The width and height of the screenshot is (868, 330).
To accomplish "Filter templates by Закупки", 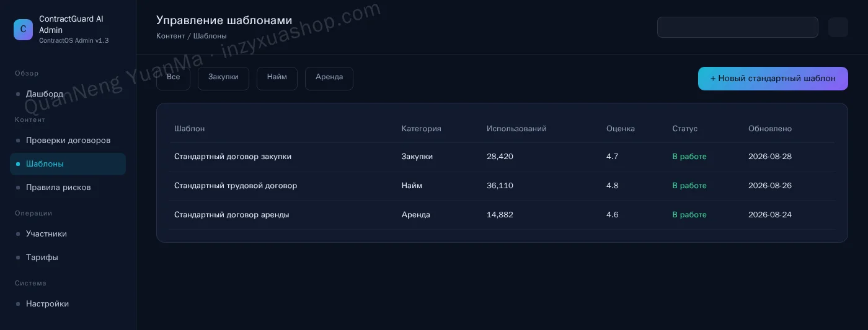I will pyautogui.click(x=223, y=79).
